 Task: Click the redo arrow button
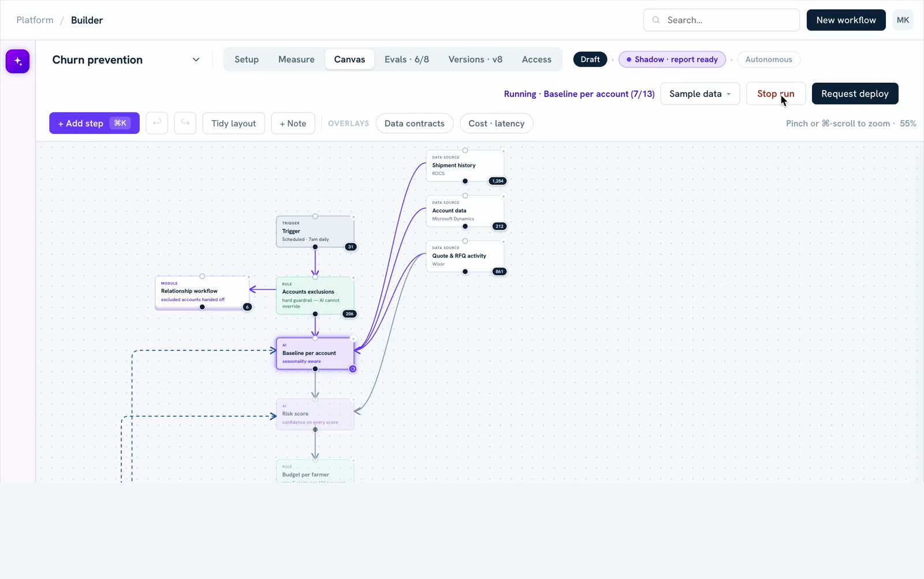click(x=185, y=123)
